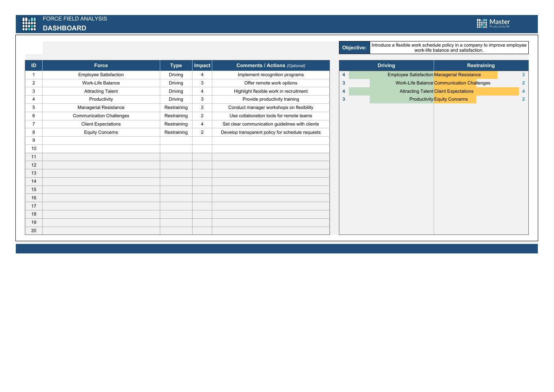Select the FORCE FIELD ANALYSIS heading
Viewport: 554px width, 392px height.
click(75, 19)
